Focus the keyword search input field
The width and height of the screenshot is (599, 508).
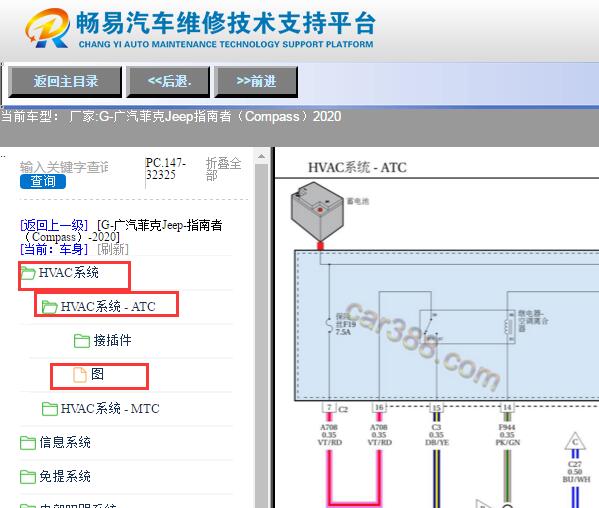pyautogui.click(x=64, y=167)
